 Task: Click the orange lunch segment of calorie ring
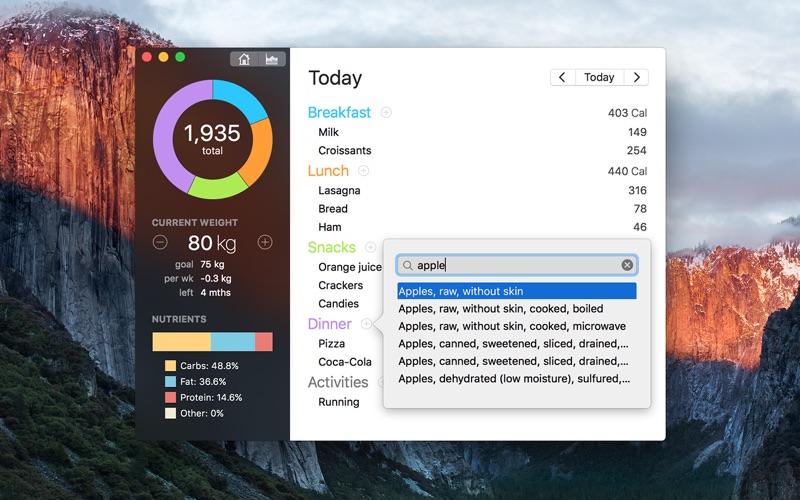click(260, 151)
